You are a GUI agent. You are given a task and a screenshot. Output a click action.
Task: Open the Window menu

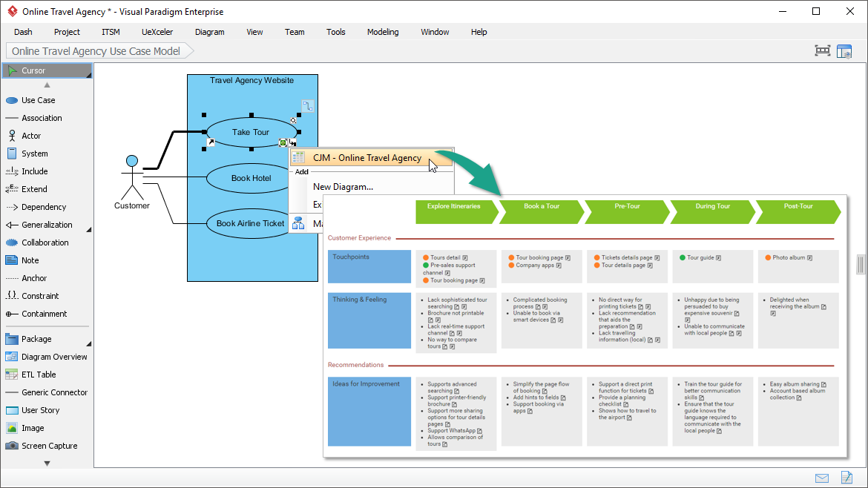pos(435,32)
